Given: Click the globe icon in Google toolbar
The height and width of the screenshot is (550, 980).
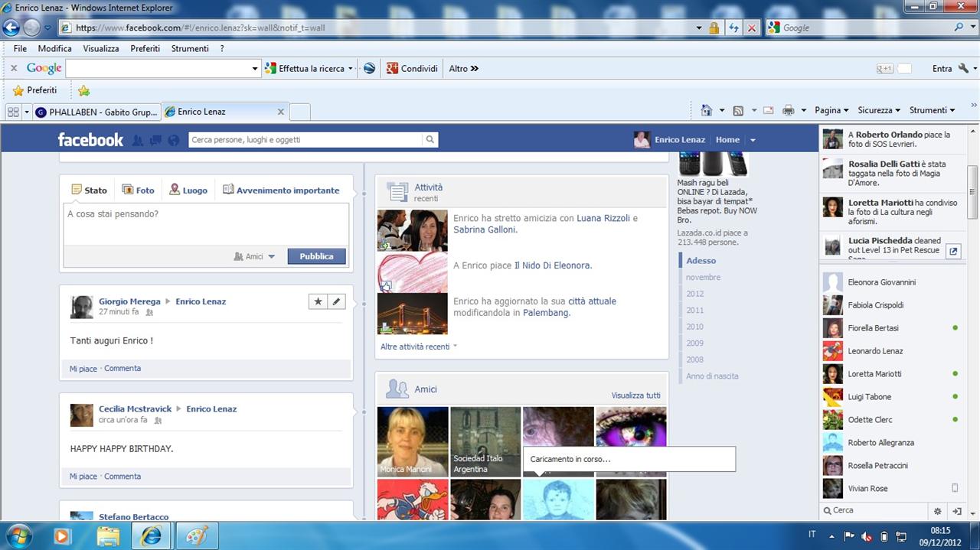Looking at the screenshot, I should [x=369, y=68].
